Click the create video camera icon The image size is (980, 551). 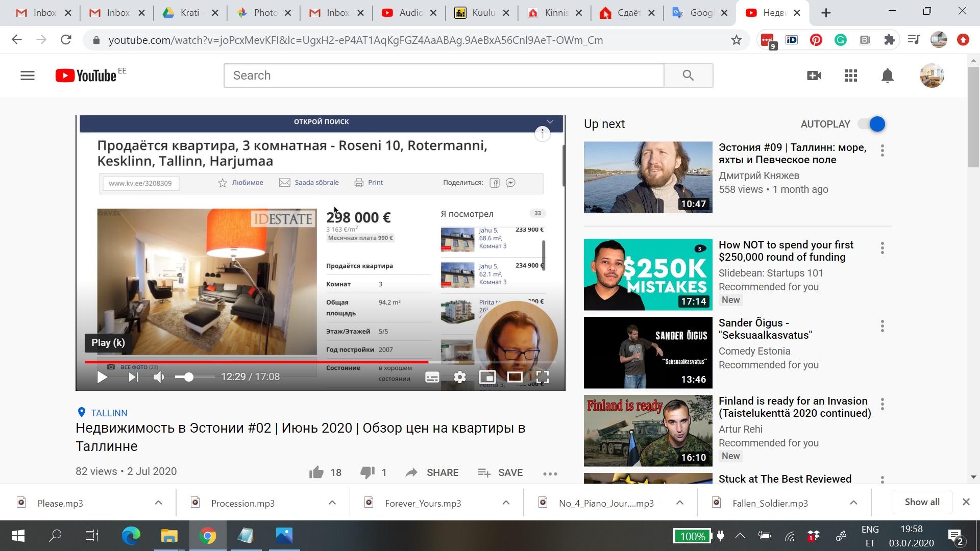click(814, 76)
